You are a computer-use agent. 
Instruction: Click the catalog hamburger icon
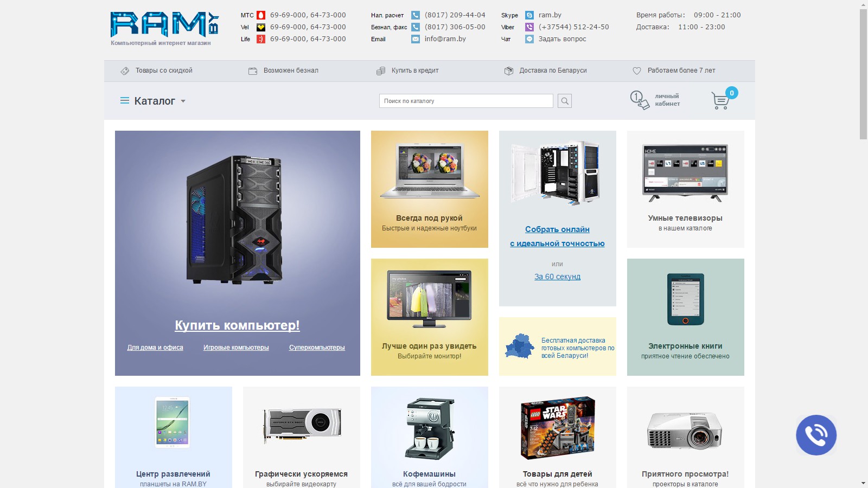[125, 101]
